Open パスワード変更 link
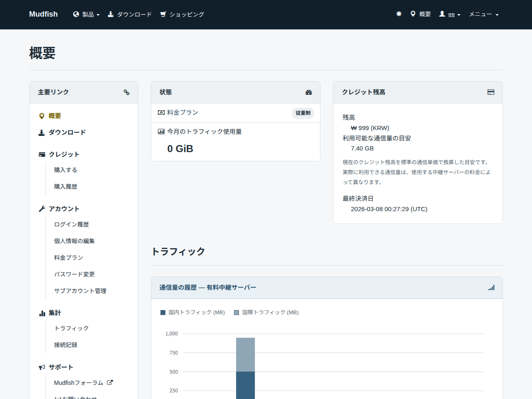 tap(74, 274)
